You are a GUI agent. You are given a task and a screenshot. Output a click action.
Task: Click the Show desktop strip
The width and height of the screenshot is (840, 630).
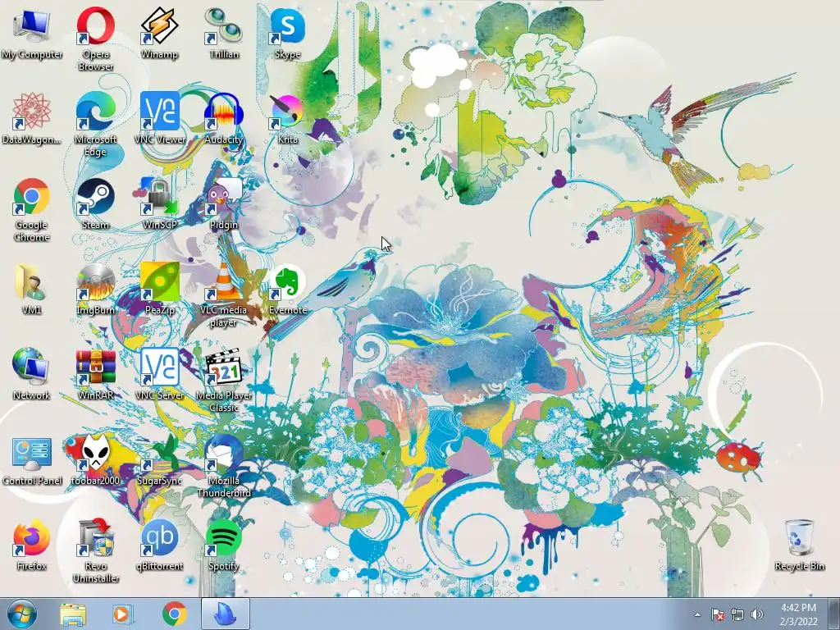[x=834, y=614]
